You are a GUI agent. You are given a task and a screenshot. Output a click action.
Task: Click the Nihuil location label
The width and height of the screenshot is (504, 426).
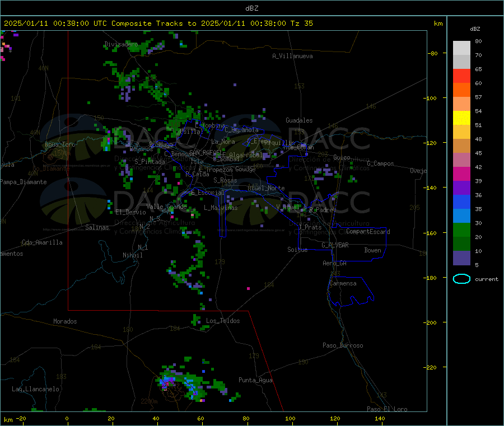(133, 255)
